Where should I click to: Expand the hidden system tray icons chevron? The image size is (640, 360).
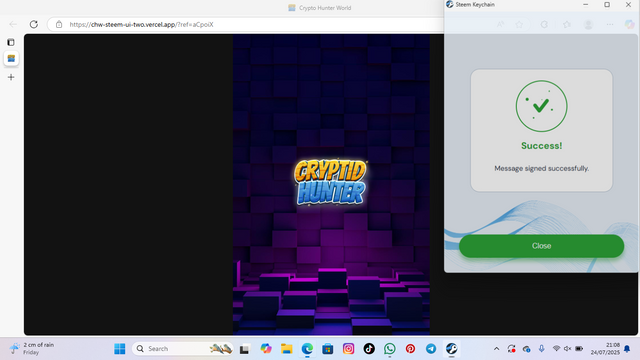point(496,349)
